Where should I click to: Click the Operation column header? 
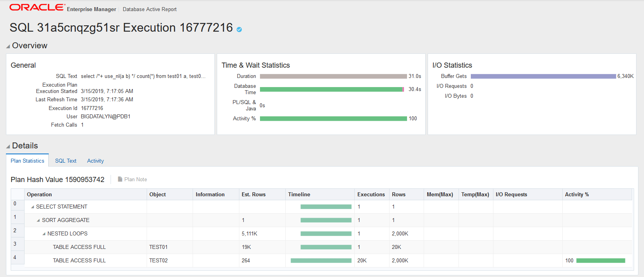coord(86,194)
